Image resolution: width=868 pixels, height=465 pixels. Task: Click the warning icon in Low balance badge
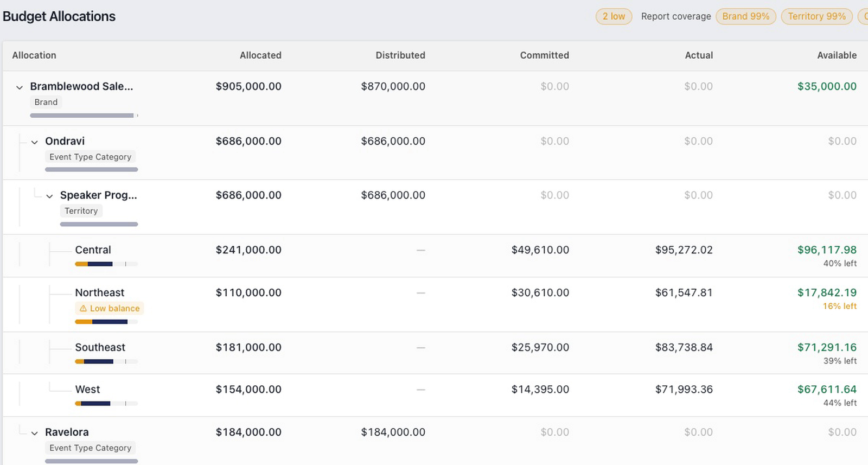[83, 308]
